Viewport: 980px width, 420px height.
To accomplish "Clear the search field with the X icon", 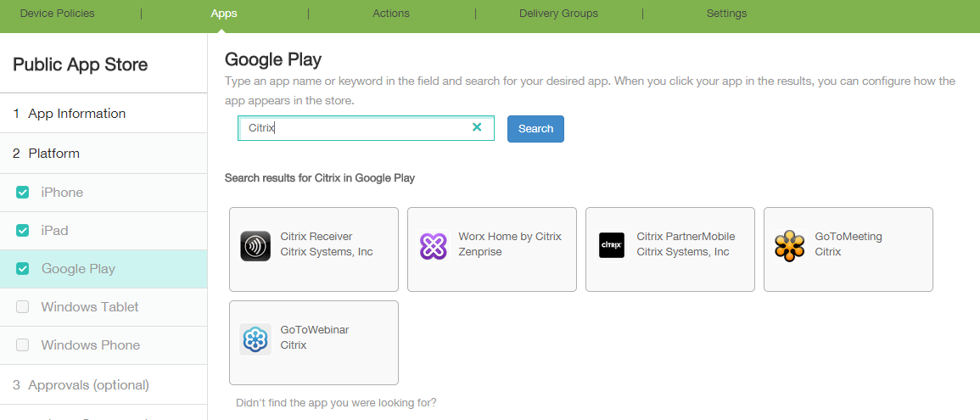I will [477, 127].
